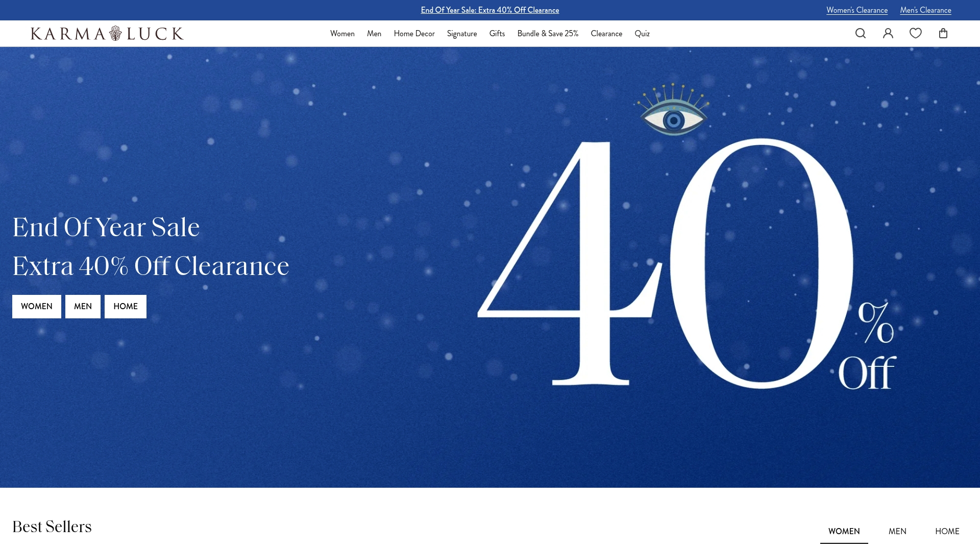This screenshot has height=551, width=980.
Task: Follow the Women's Clearance top link
Action: point(857,10)
